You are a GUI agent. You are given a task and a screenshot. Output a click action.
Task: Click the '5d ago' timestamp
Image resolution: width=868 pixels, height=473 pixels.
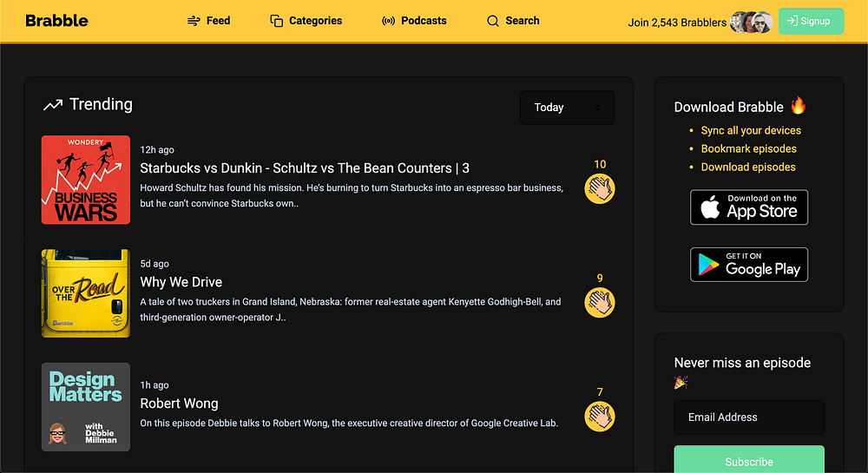[x=155, y=264]
